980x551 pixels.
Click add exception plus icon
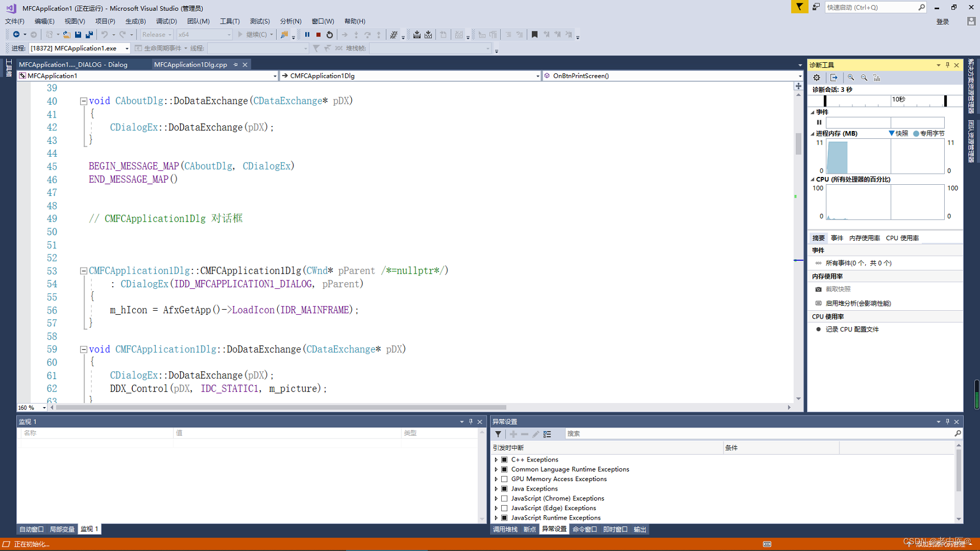[x=513, y=434]
